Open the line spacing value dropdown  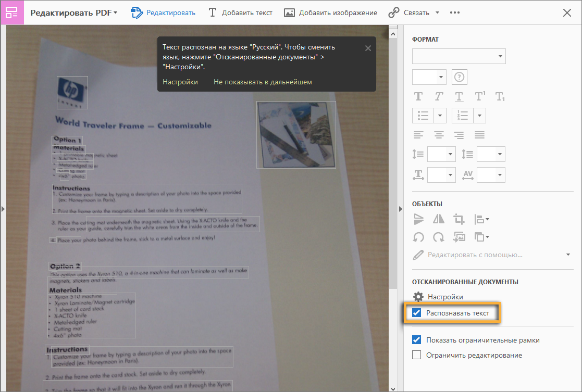pos(442,154)
